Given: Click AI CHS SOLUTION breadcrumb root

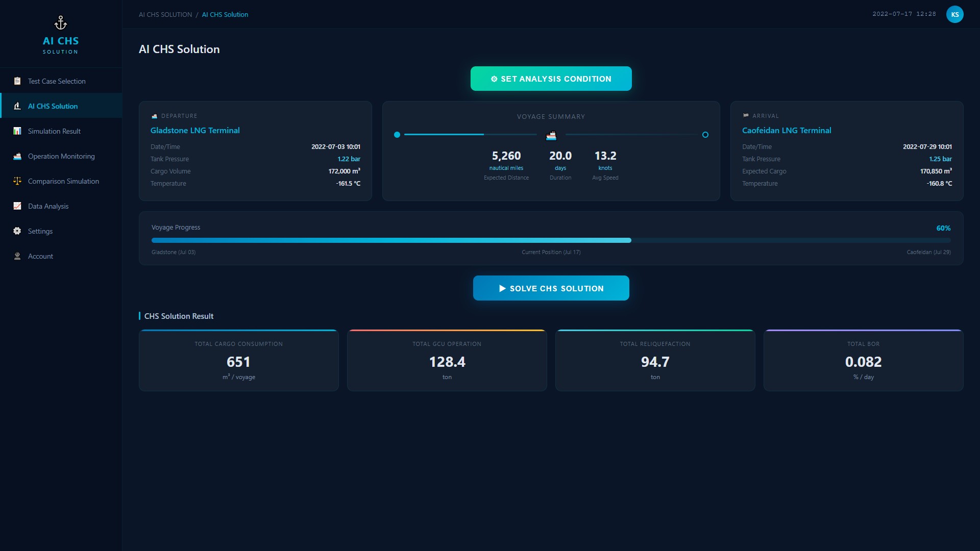Looking at the screenshot, I should (x=165, y=15).
